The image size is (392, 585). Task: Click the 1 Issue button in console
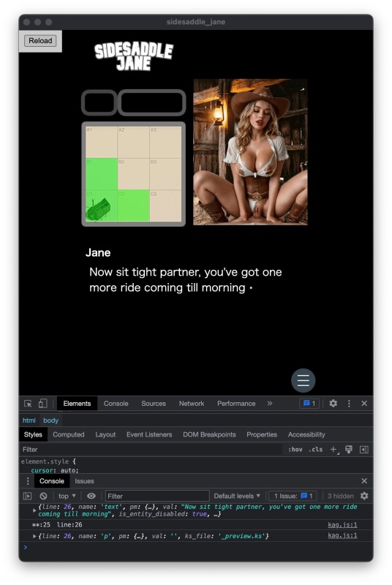click(293, 496)
